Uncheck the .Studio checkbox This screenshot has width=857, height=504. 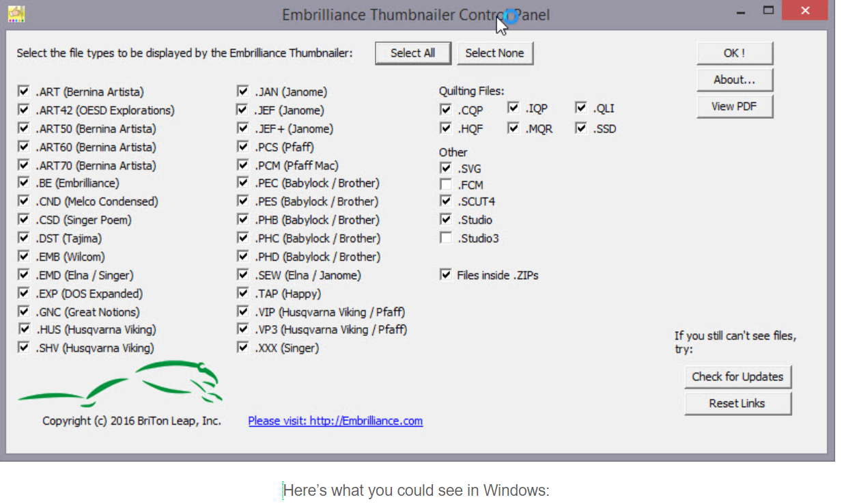coord(446,219)
